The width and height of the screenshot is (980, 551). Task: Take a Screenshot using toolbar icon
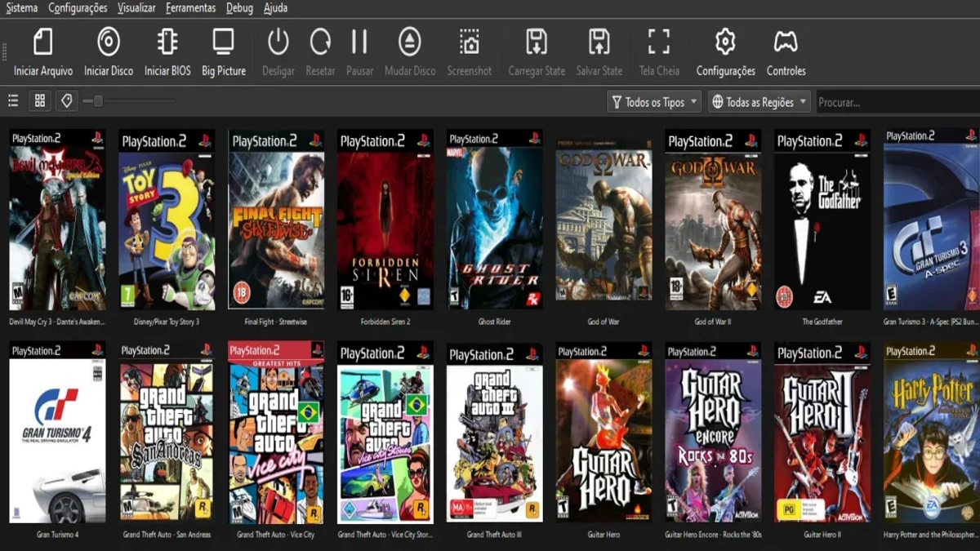coord(469,42)
